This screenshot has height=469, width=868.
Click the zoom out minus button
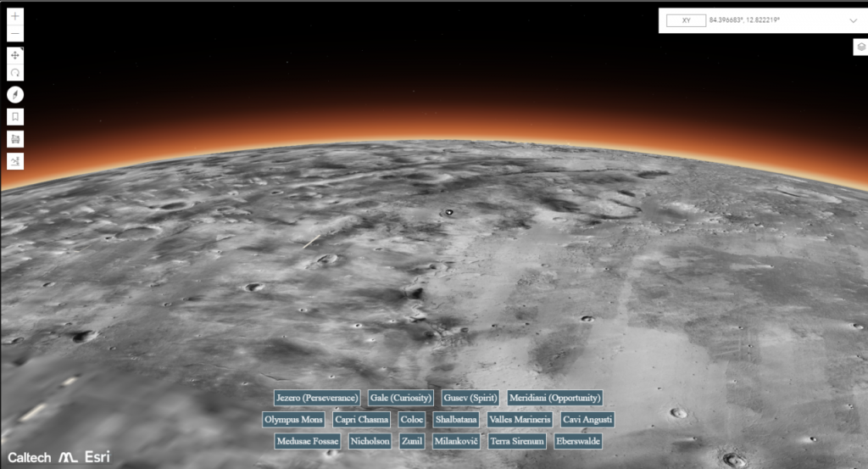(15, 34)
